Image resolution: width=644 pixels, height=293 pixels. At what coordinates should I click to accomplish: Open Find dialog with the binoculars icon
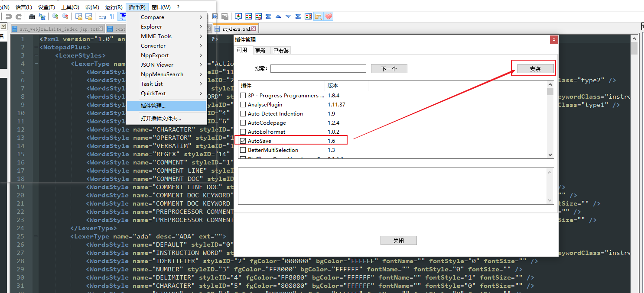[x=32, y=17]
